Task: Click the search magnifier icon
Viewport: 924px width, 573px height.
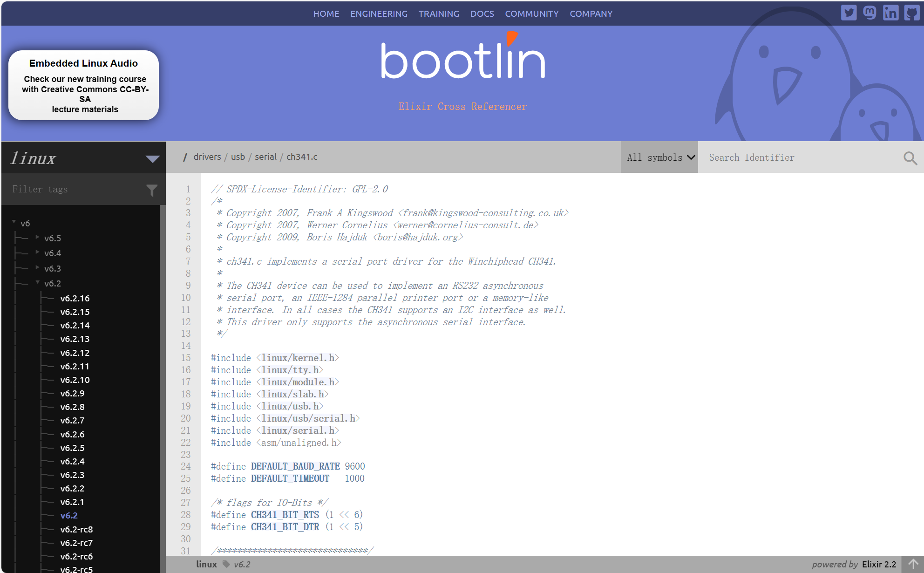Action: coord(910,158)
